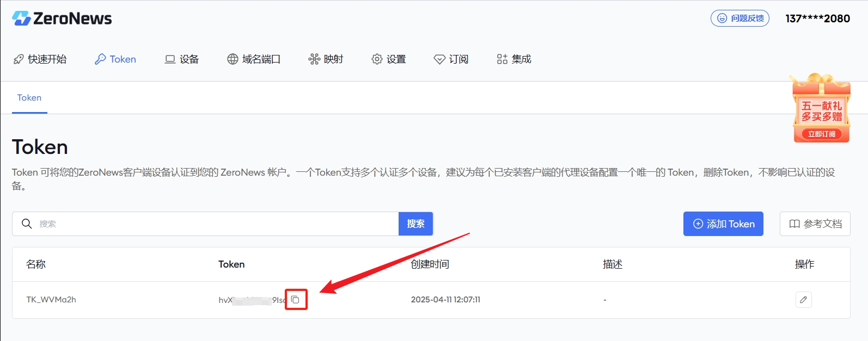Edit the TK_WVMa2h token row
The image size is (868, 341).
(x=803, y=300)
